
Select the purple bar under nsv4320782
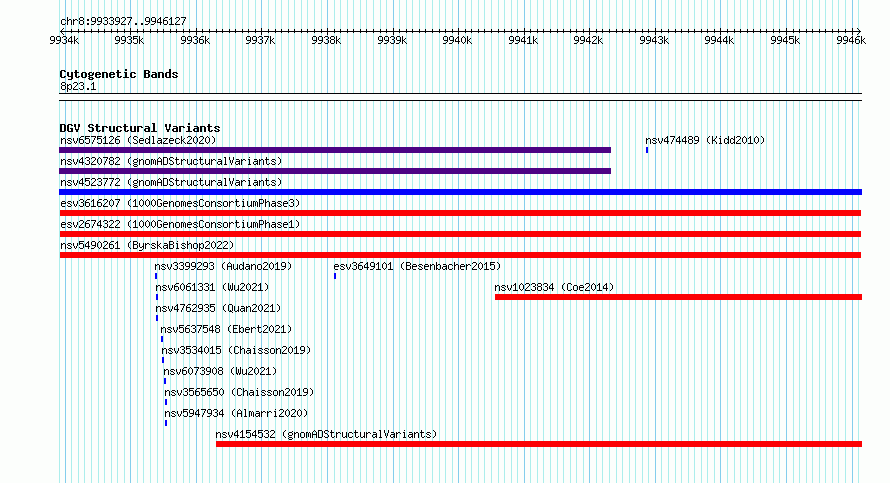[x=335, y=171]
